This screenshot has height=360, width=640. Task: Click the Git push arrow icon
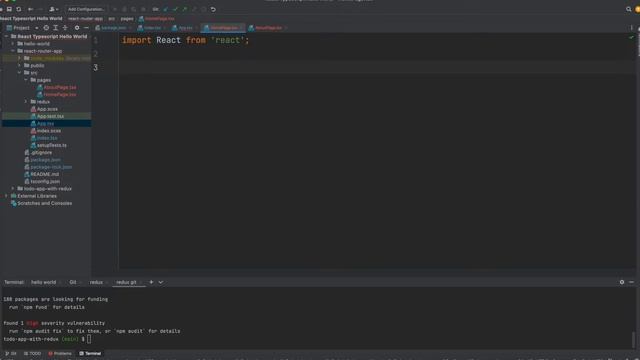[184, 9]
